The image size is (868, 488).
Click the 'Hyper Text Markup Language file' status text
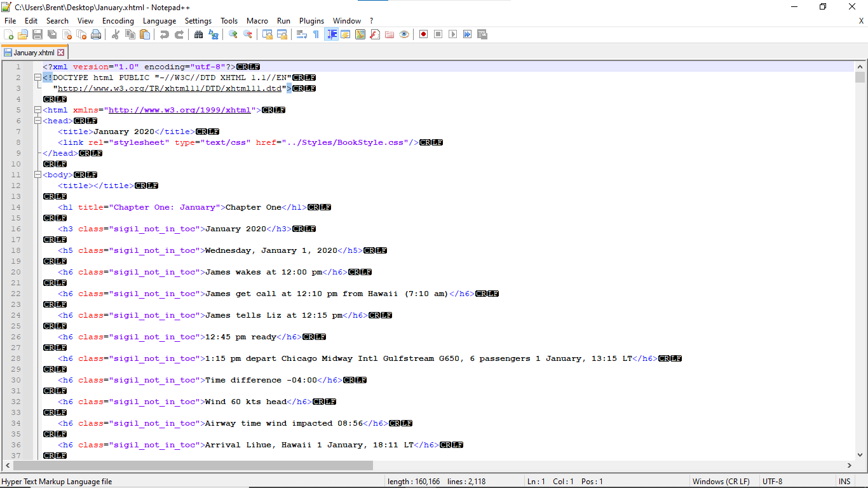[57, 482]
